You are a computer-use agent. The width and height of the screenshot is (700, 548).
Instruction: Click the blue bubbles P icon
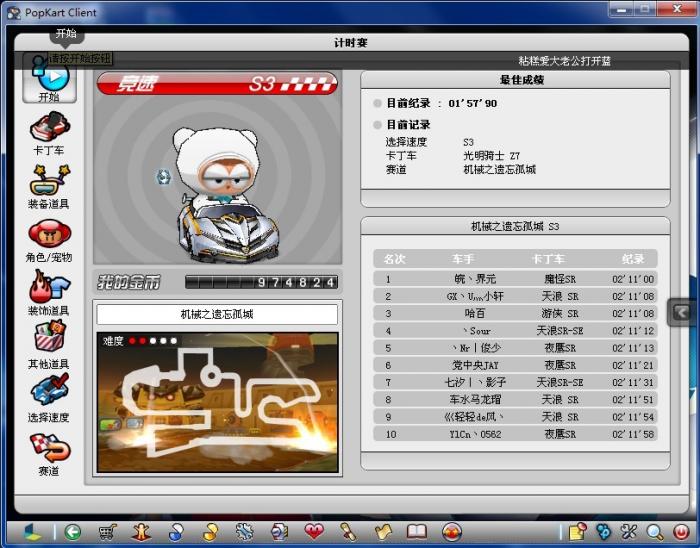(x=603, y=531)
